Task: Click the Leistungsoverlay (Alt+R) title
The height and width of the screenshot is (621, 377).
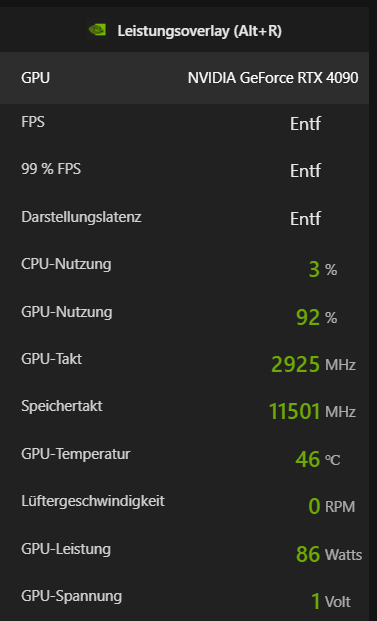Action: (200, 31)
